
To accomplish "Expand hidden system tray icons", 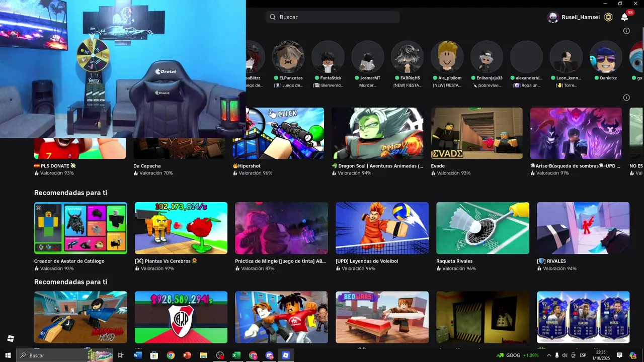I will pyautogui.click(x=548, y=355).
